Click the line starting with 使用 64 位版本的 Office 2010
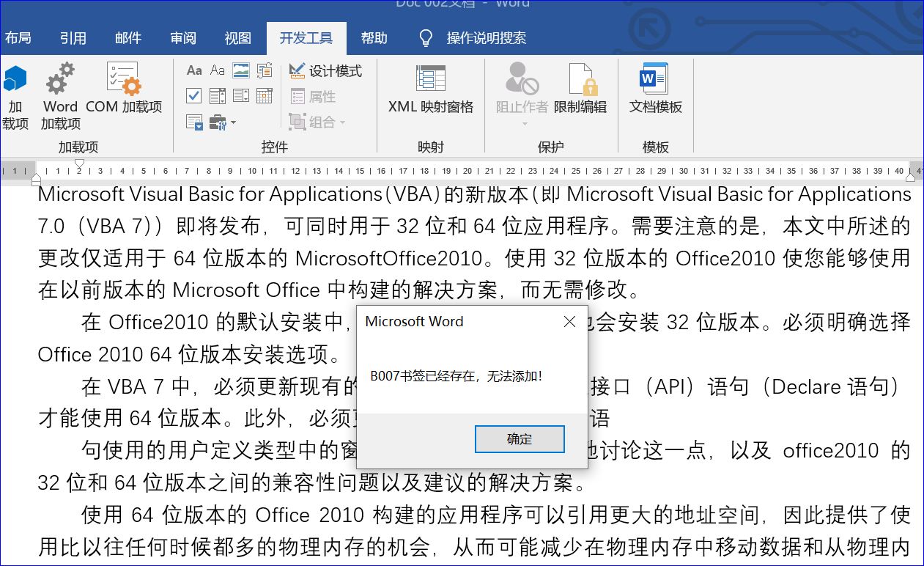924x566 pixels. tap(496, 515)
